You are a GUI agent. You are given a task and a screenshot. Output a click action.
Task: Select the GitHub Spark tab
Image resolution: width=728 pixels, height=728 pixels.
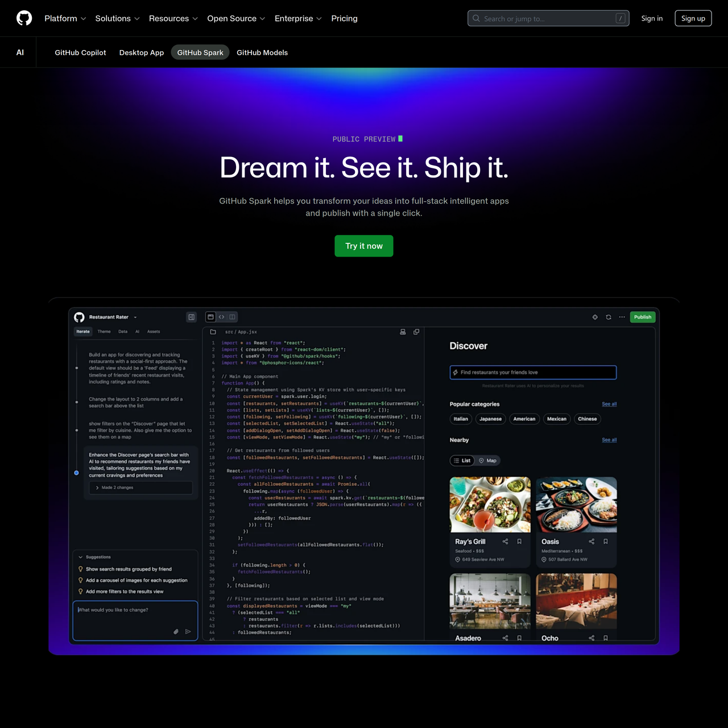point(200,52)
